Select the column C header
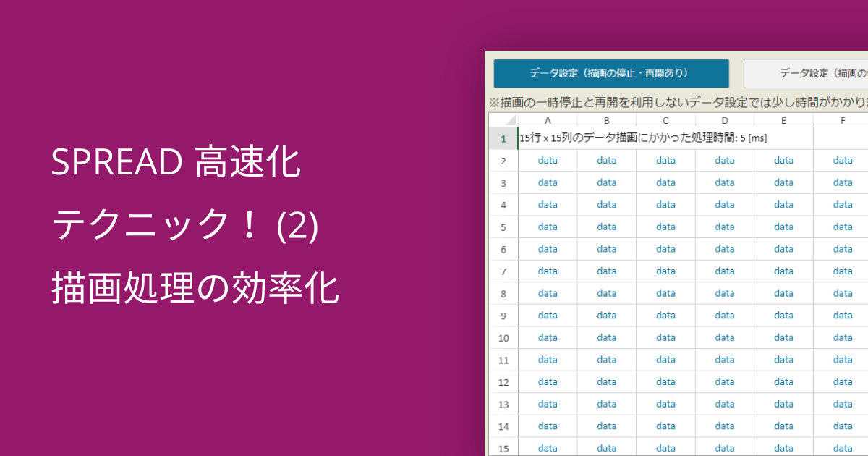The height and width of the screenshot is (456, 868). 665,120
